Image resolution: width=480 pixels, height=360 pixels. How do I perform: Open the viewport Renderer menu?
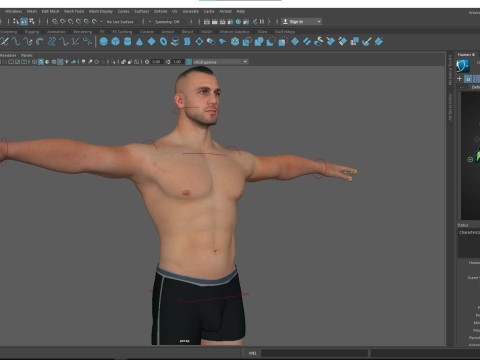8,55
